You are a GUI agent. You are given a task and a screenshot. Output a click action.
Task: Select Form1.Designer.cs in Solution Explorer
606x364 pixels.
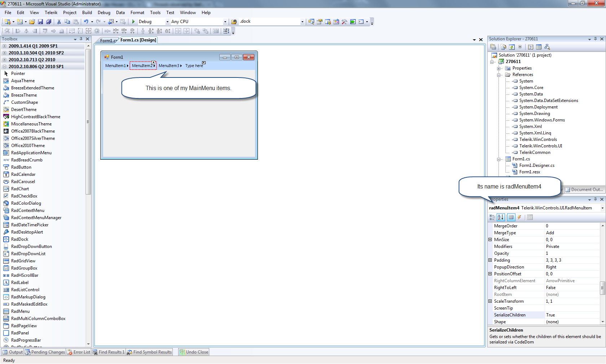coord(537,165)
